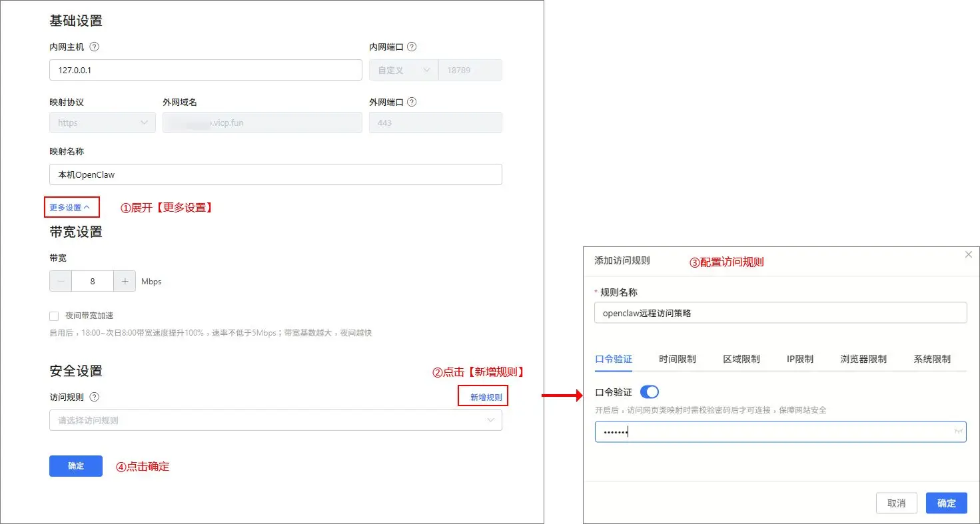Click the help icon beside 内网端口
Screen dimensions: 980x524
click(412, 47)
